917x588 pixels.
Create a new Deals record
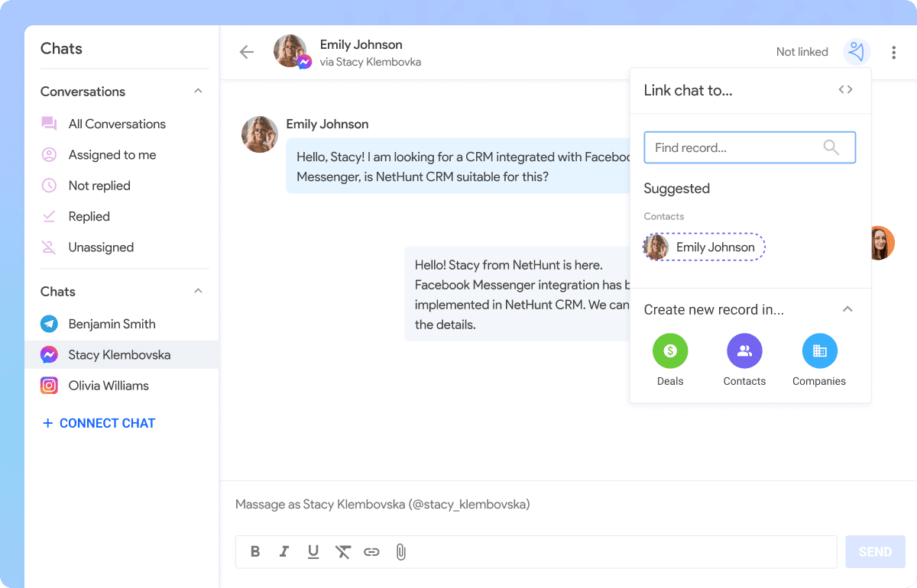tap(670, 351)
